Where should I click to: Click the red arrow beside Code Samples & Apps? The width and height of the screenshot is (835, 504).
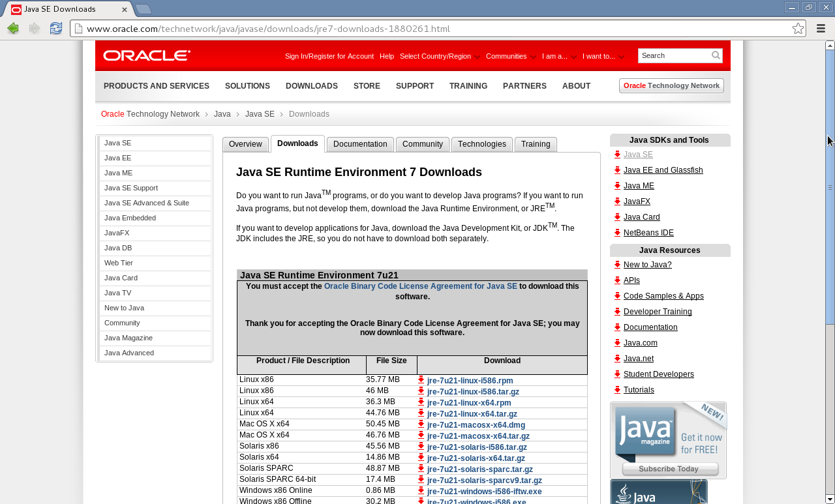tap(617, 296)
